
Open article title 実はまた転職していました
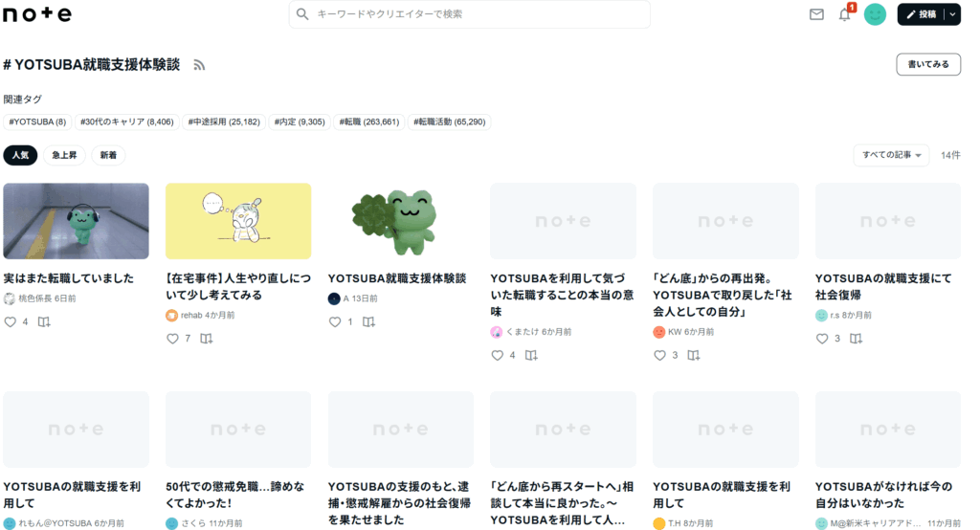69,278
